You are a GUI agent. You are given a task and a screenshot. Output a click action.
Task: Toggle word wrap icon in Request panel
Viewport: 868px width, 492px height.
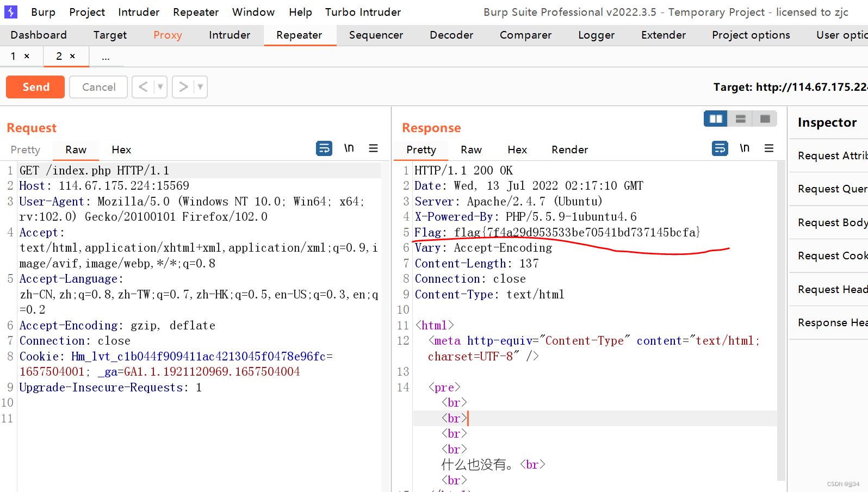324,148
